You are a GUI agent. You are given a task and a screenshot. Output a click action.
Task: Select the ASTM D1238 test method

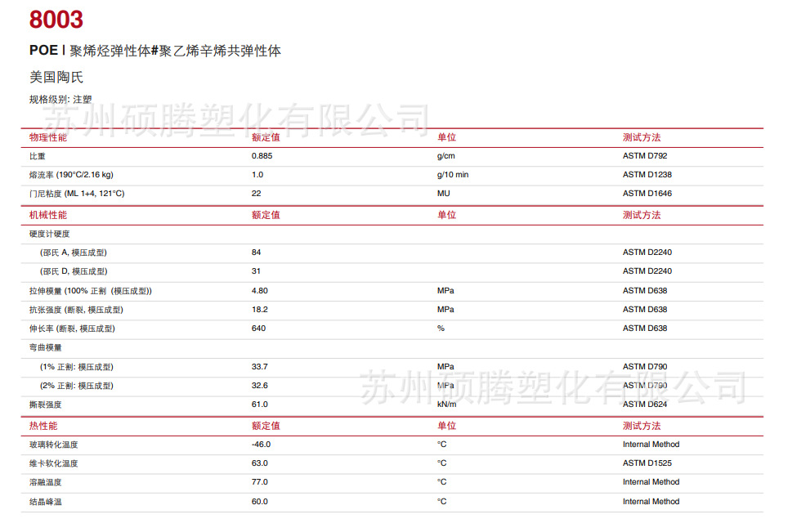click(647, 175)
